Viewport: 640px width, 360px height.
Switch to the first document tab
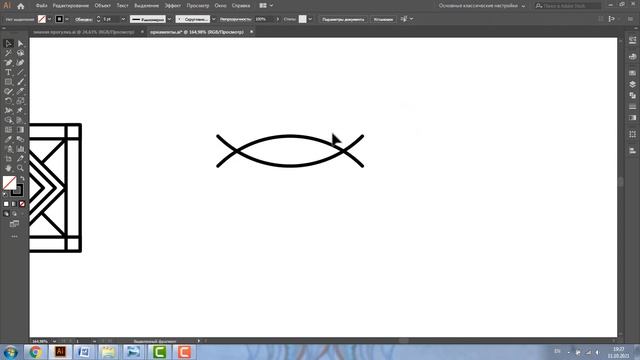click(84, 32)
